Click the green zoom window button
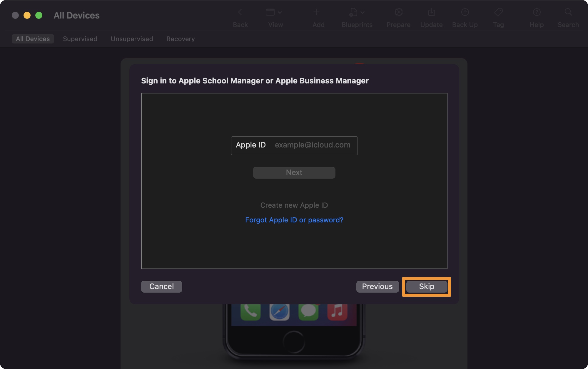 (x=39, y=15)
